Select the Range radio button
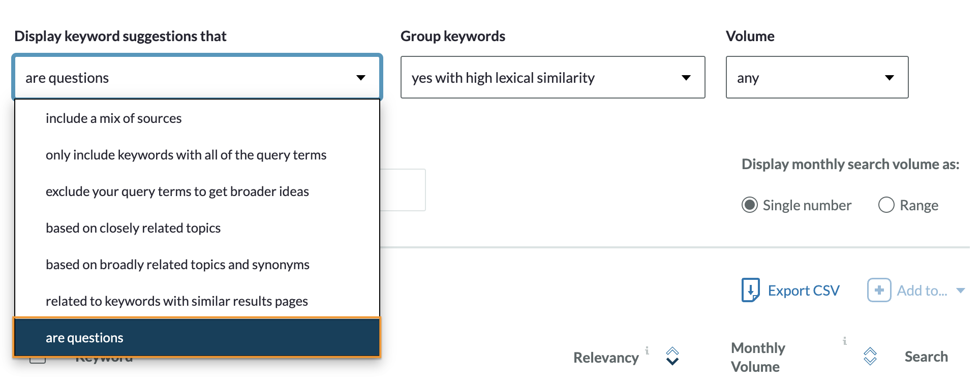The height and width of the screenshot is (386, 980). coord(886,205)
